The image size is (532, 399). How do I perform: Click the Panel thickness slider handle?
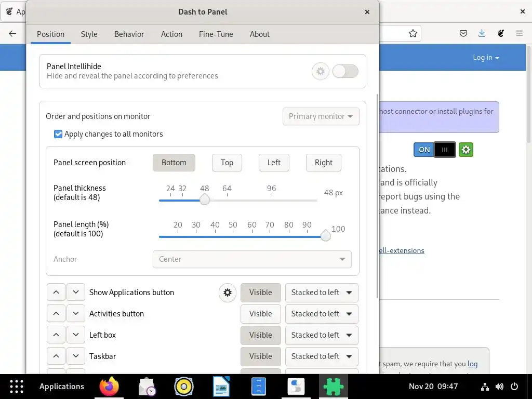(x=205, y=200)
